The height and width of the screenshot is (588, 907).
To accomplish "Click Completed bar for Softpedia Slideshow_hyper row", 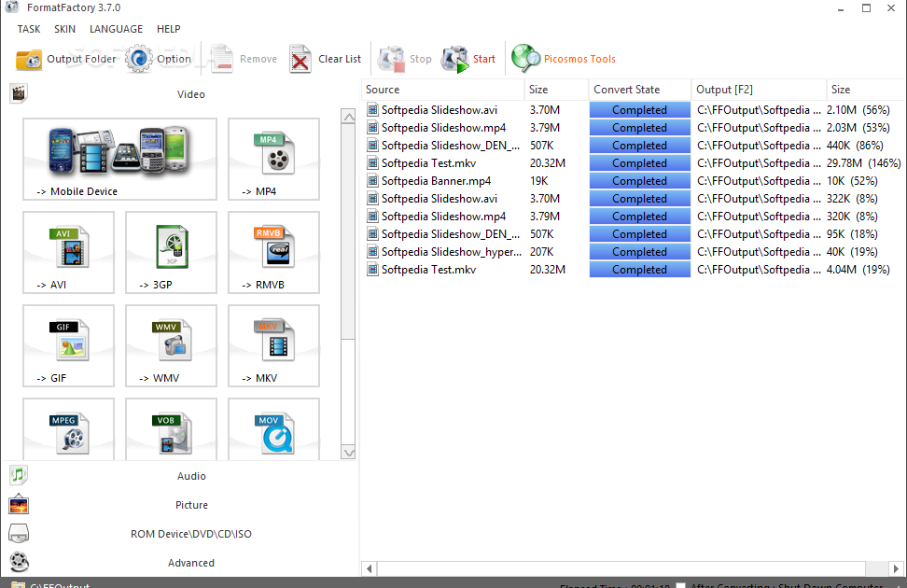I will click(640, 252).
